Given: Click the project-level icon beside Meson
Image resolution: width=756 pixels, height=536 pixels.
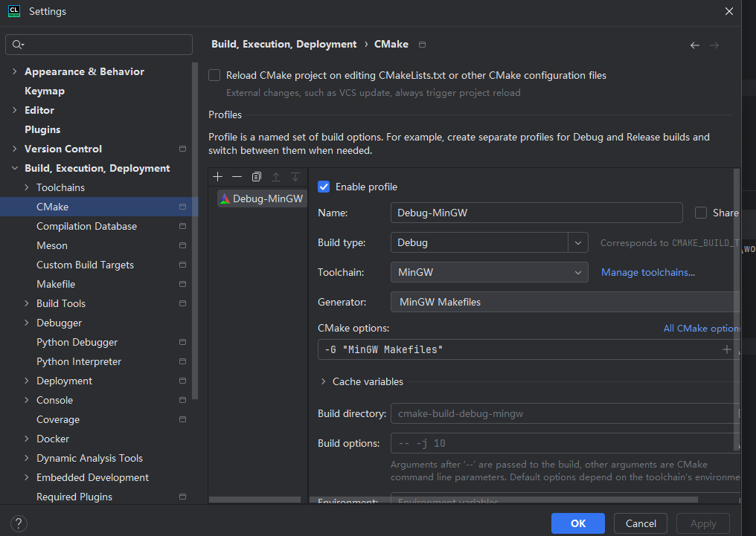Looking at the screenshot, I should [183, 245].
